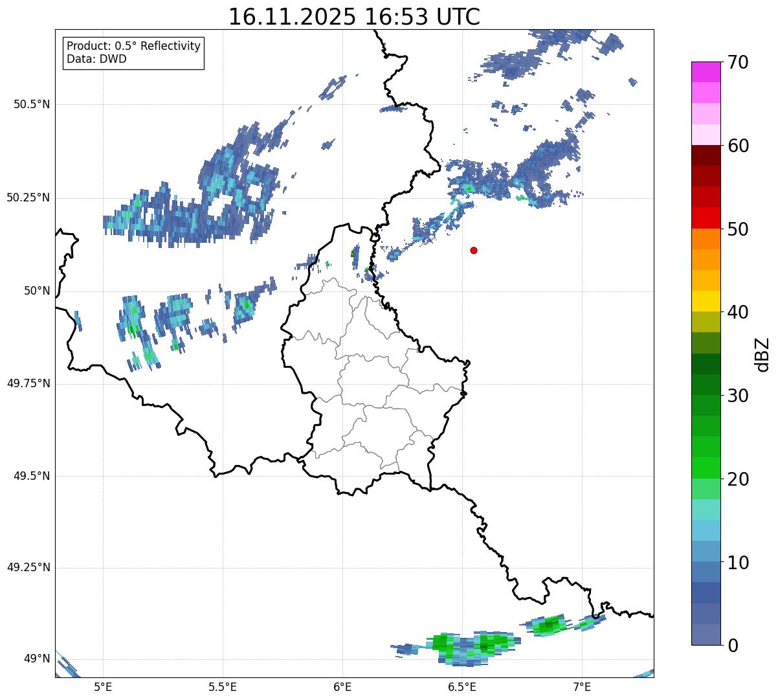Viewport: 778px width, 700px height.
Task: Pick the dark maroon swatch below 60
Action: (706, 155)
